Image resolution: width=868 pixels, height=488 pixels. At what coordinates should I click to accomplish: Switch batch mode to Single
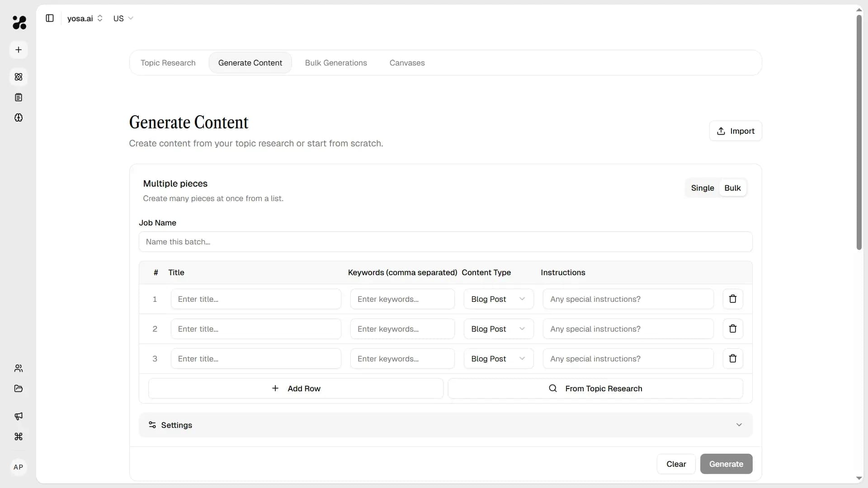pos(703,188)
